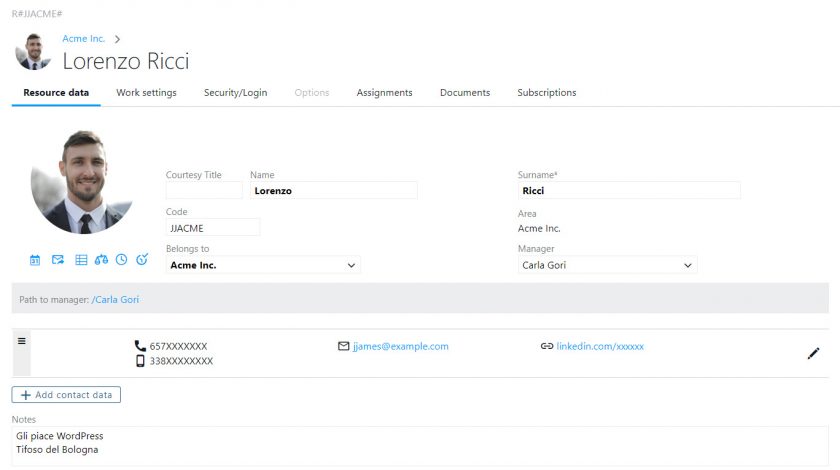This screenshot has width=840, height=470.
Task: Click the timer with checkmark icon
Action: [142, 260]
